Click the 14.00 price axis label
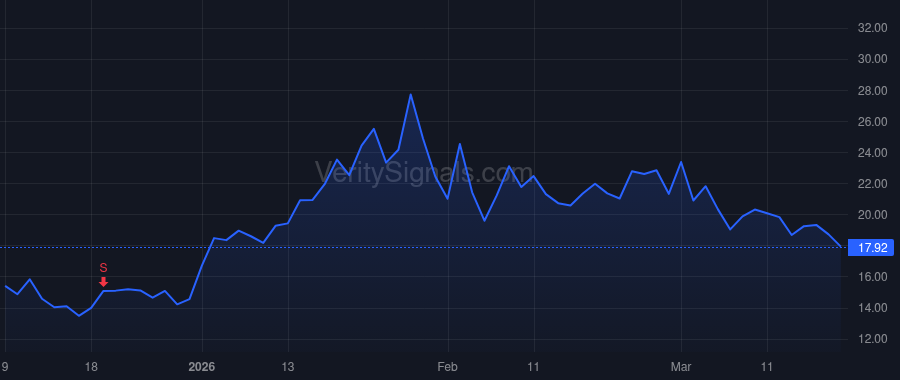The height and width of the screenshot is (380, 900). click(872, 308)
